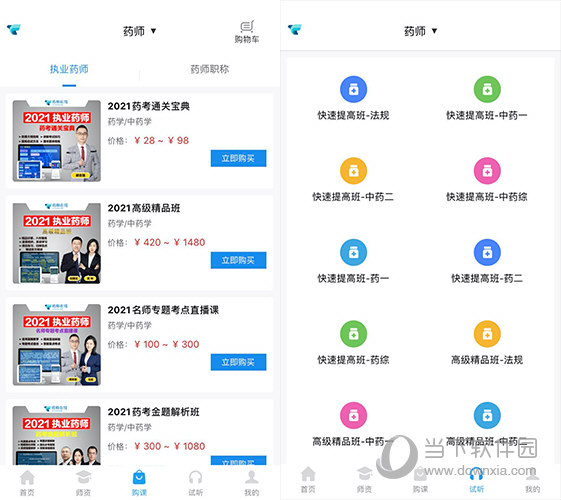561x500 pixels.
Task: Open the shopping cart (购物车) icon
Action: 247,32
